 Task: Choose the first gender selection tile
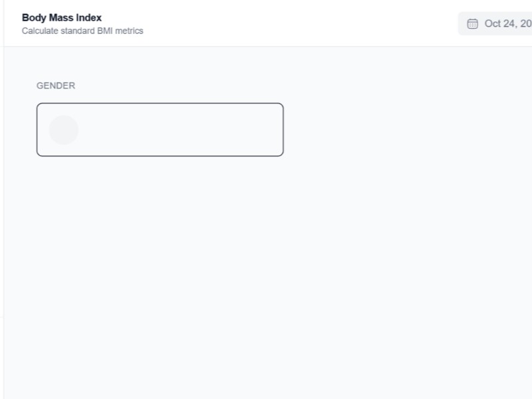(160, 130)
